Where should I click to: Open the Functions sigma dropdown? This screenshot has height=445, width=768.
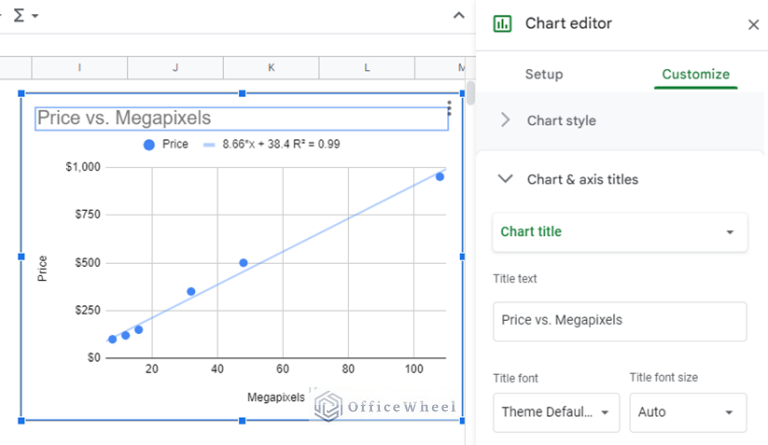[25, 16]
